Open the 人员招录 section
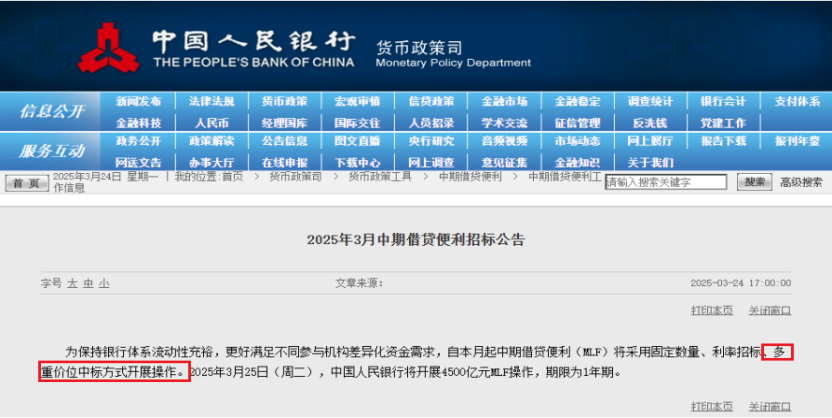The image size is (832, 418). tap(431, 123)
